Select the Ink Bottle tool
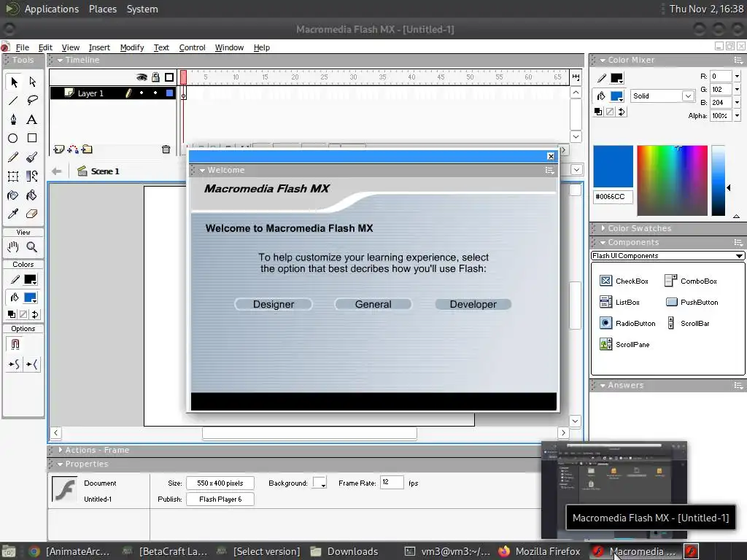Viewport: 747px width, 560px height. point(13,195)
